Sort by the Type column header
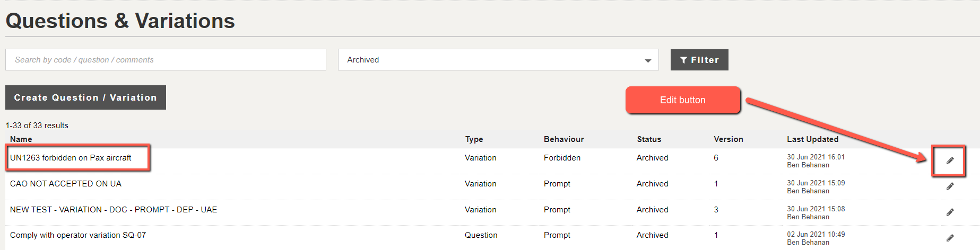980x250 pixels. 474,139
